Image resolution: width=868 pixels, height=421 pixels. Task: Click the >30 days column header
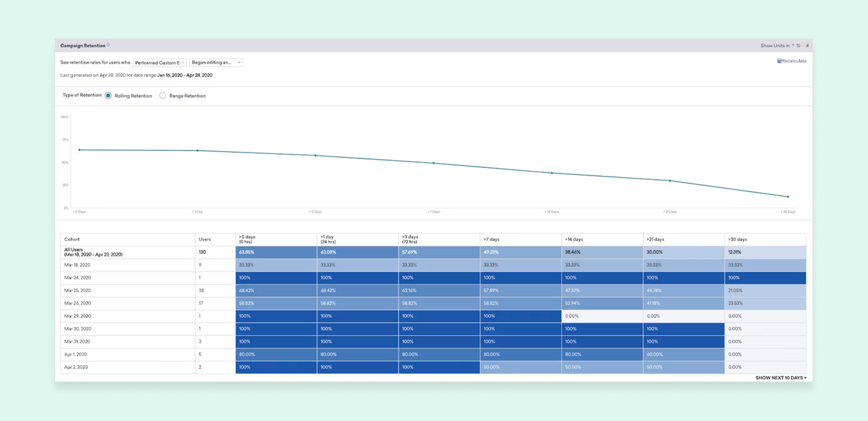[x=737, y=240]
